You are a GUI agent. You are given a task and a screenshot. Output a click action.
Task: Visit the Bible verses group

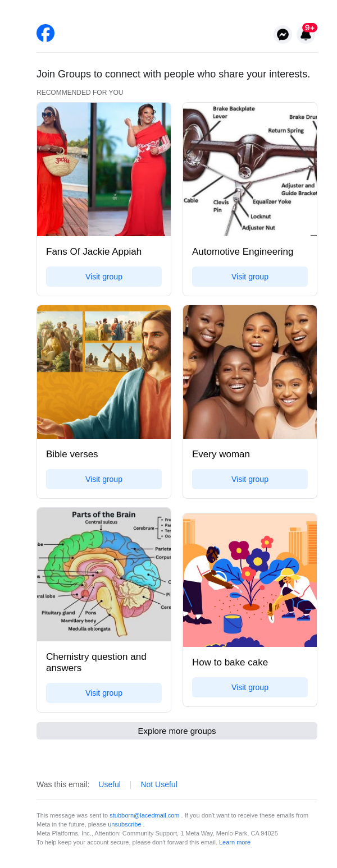(104, 479)
